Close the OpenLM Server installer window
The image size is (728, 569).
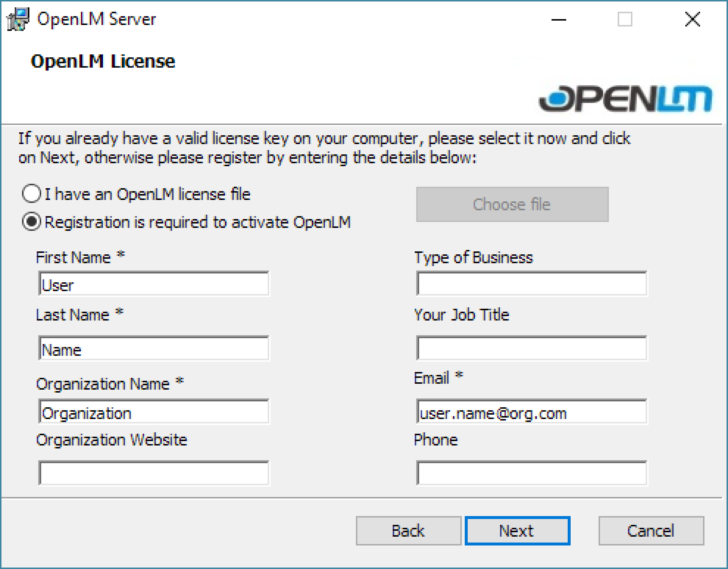692,19
